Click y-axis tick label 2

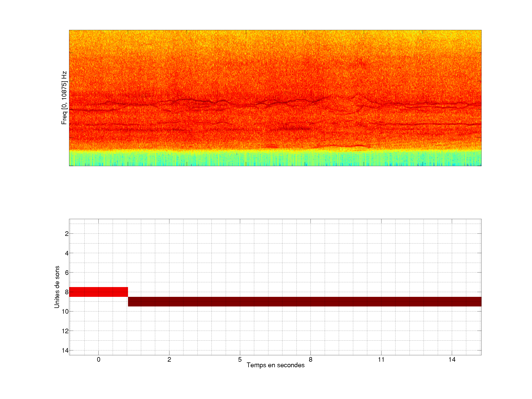pyautogui.click(x=67, y=234)
